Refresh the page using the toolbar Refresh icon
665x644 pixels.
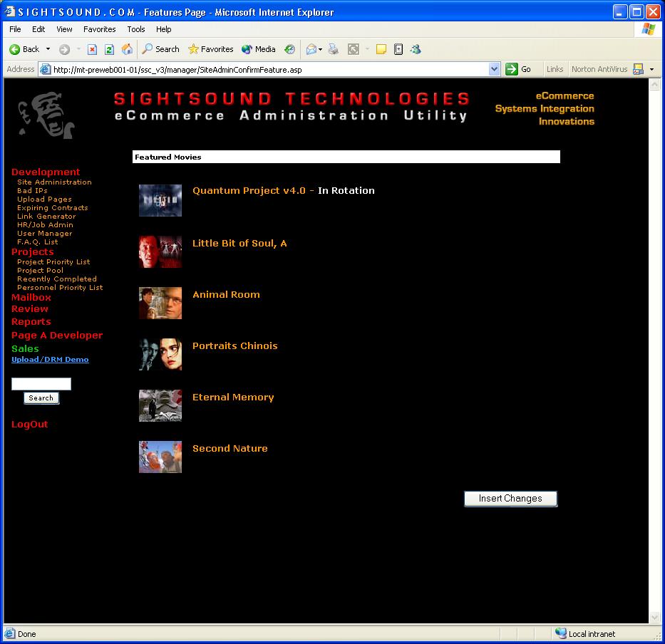(x=109, y=50)
